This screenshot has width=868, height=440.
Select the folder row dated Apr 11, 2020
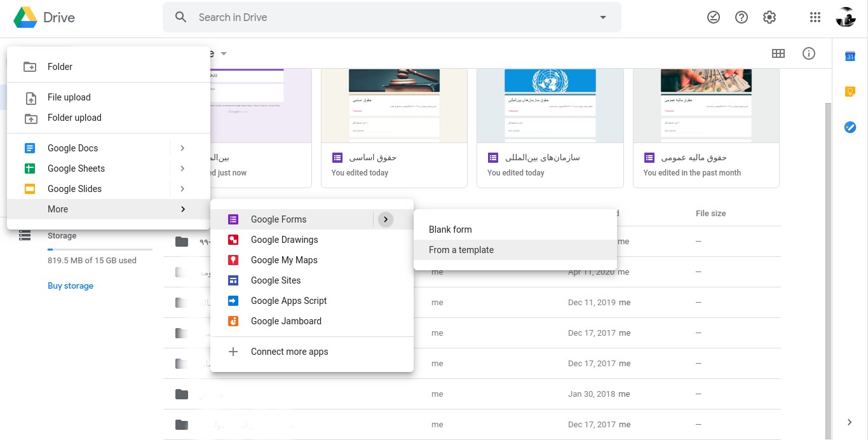[x=471, y=272]
